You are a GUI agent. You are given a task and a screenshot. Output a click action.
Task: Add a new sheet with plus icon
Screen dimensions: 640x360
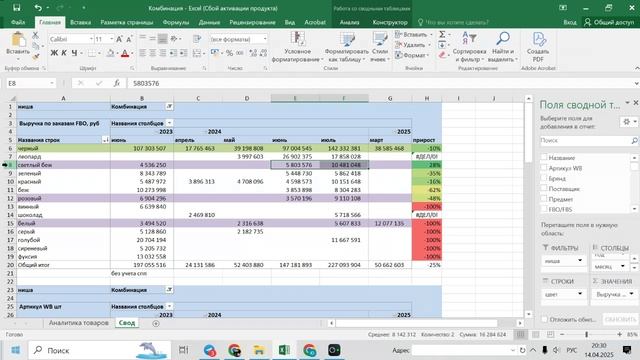pos(156,323)
